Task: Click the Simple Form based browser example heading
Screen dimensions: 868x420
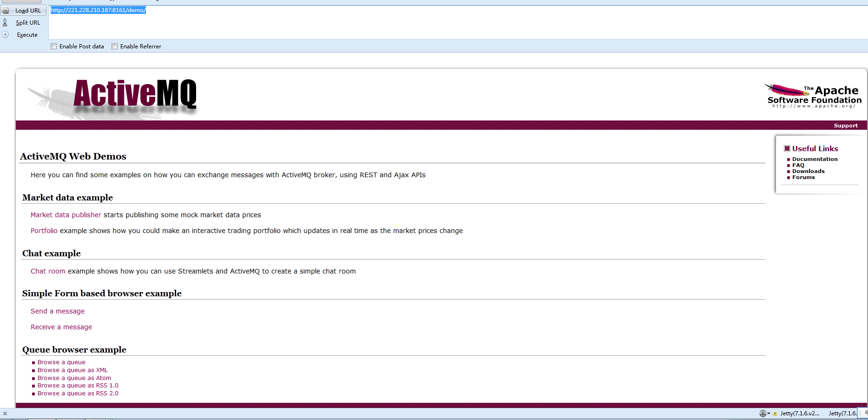Action: 102,293
